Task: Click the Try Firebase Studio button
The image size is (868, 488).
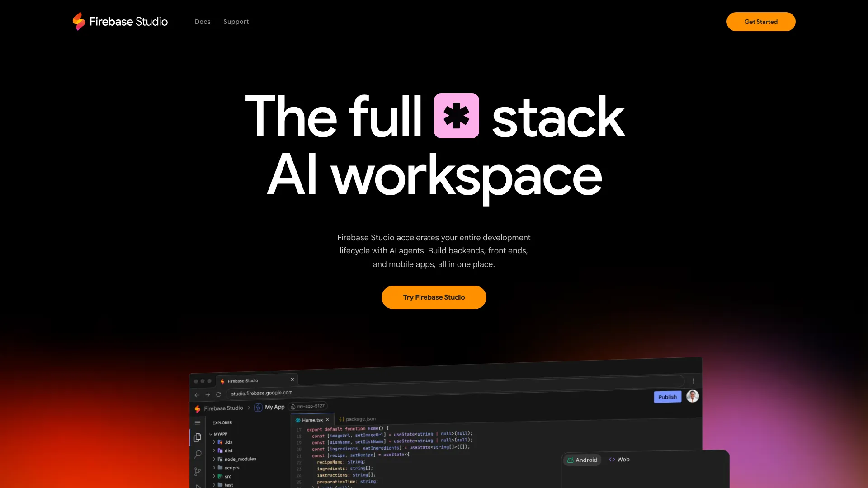Action: (x=434, y=297)
